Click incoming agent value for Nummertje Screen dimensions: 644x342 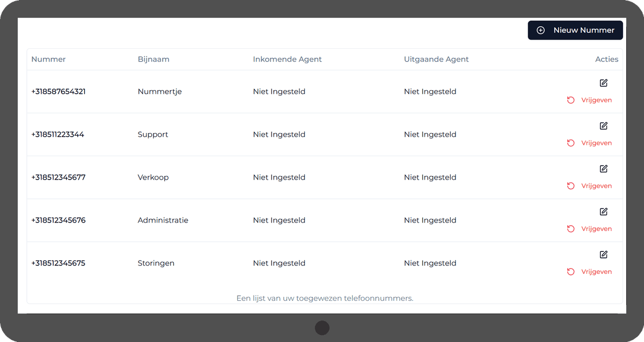click(x=279, y=92)
